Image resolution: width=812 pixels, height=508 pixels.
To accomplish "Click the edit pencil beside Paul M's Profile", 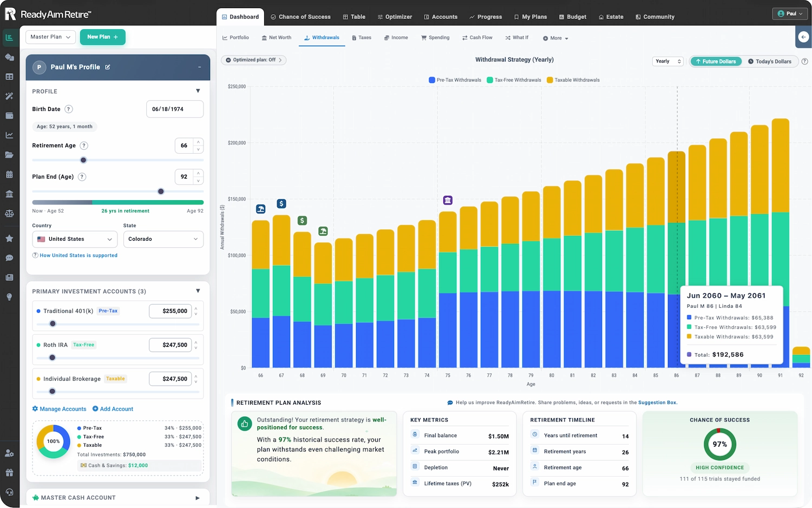I will coord(108,67).
